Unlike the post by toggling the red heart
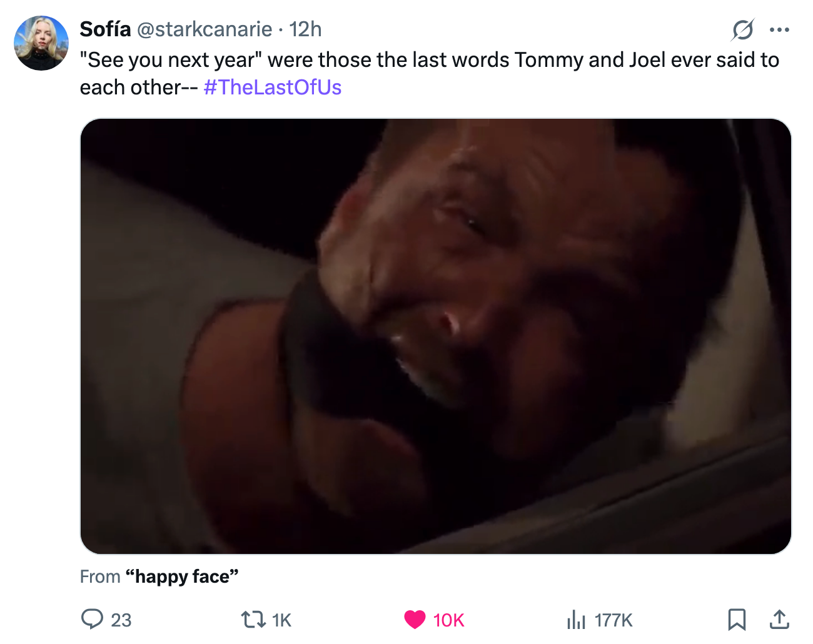813x644 pixels. pyautogui.click(x=413, y=620)
